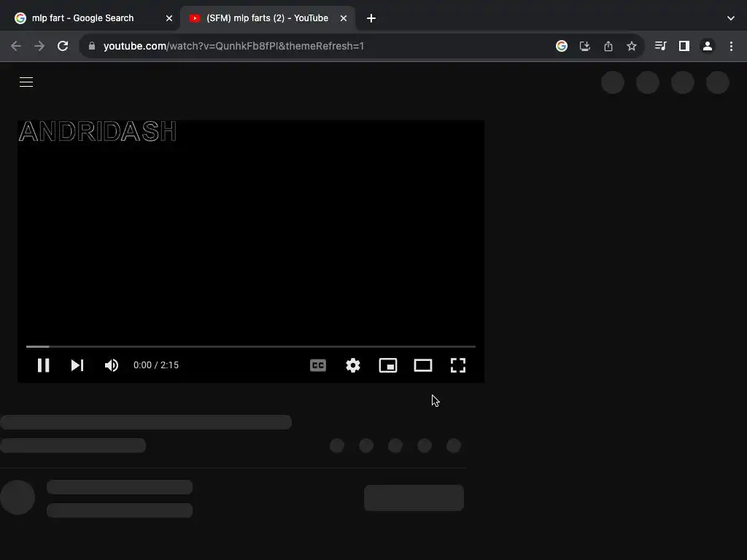
Task: Open YouTube hamburger guide menu
Action: click(x=26, y=82)
